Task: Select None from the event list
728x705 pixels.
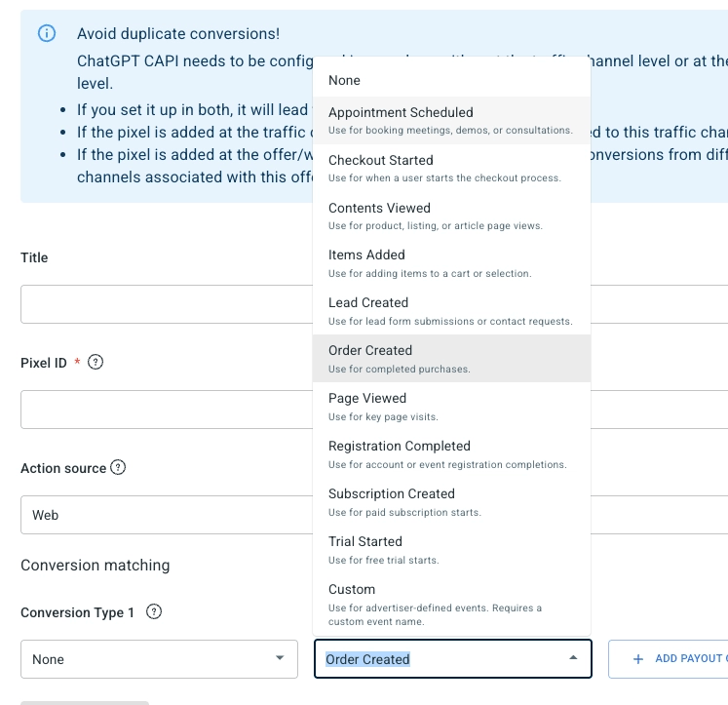Action: pos(452,80)
